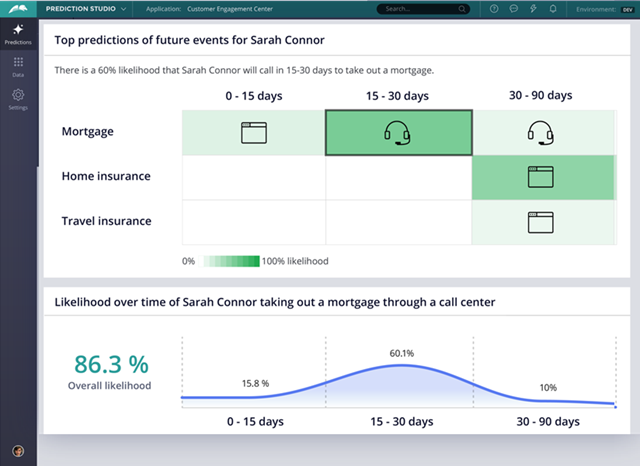Click the Pega logo in top-left corner
This screenshot has height=466, width=640.
pos(18,10)
